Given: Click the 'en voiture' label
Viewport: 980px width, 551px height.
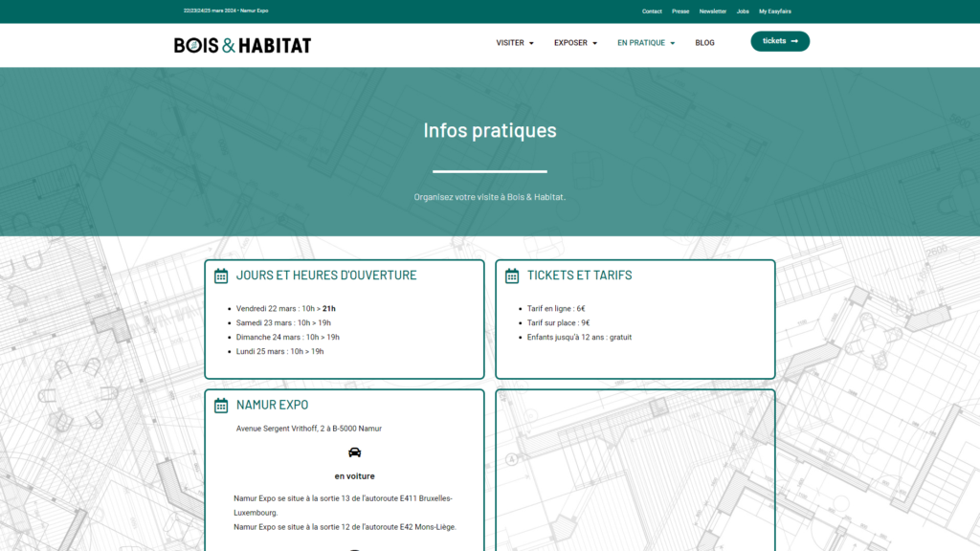Looking at the screenshot, I should [354, 476].
